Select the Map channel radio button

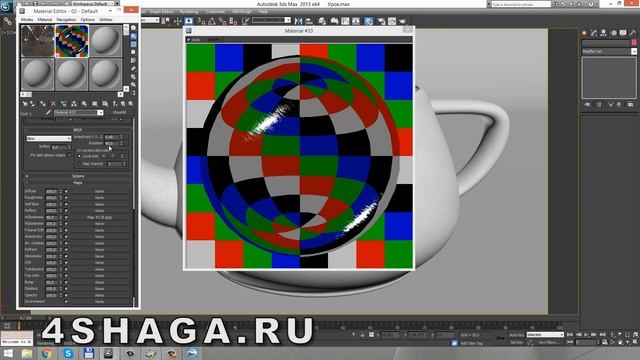(x=80, y=164)
